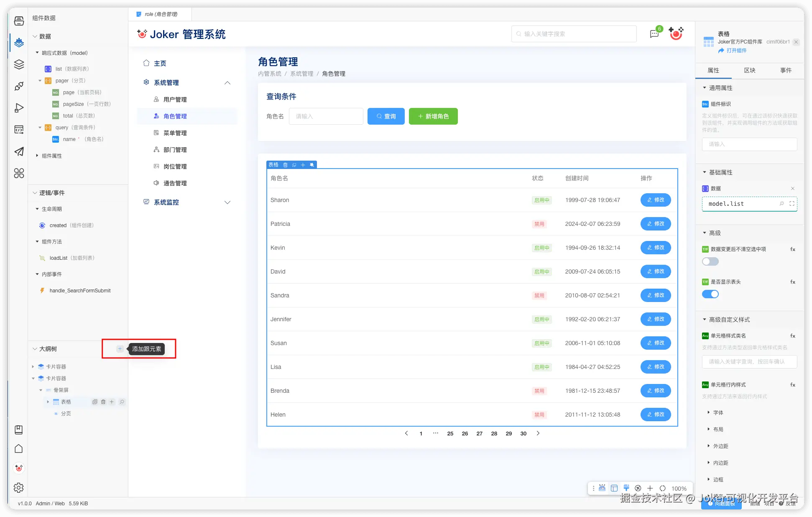Expand the 系统监控 menu section

pyautogui.click(x=227, y=202)
